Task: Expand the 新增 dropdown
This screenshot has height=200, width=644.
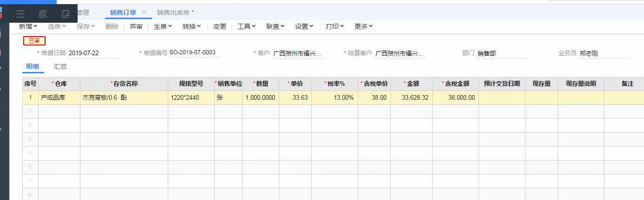Action: [28, 26]
